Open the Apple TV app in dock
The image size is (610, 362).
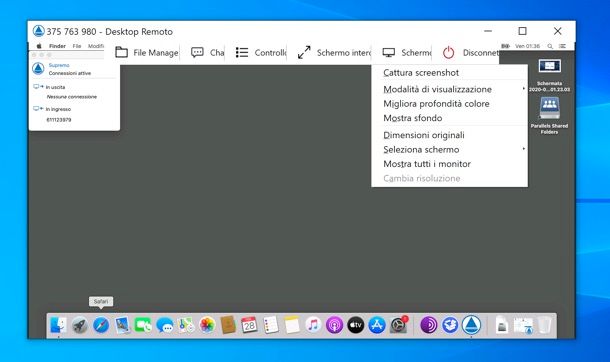pos(356,325)
